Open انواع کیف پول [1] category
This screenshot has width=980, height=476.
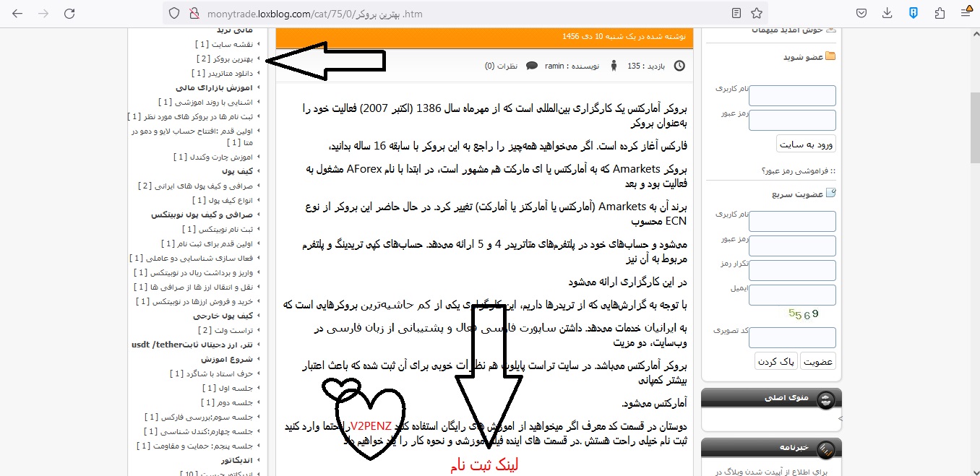(x=222, y=200)
